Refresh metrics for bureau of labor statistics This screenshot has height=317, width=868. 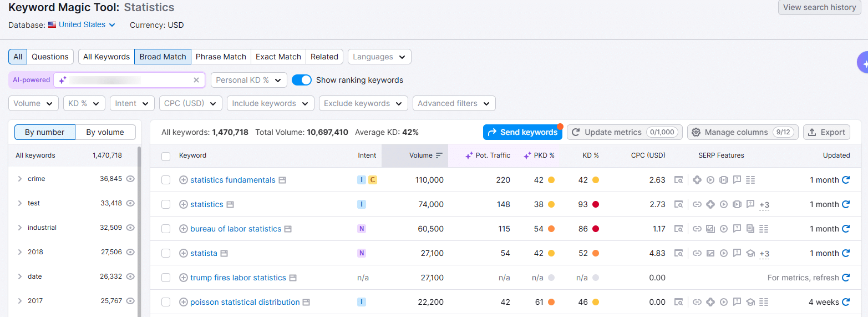coord(846,229)
